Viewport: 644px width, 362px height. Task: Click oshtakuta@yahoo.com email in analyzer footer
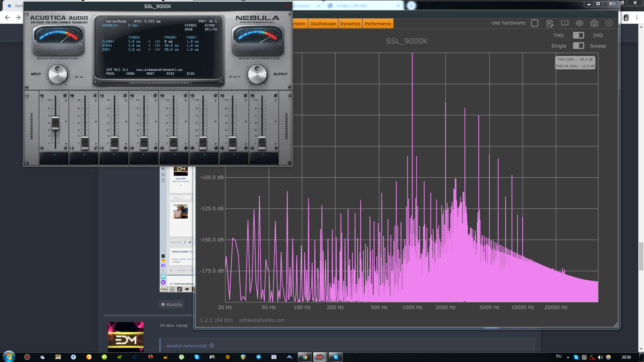pyautogui.click(x=262, y=320)
